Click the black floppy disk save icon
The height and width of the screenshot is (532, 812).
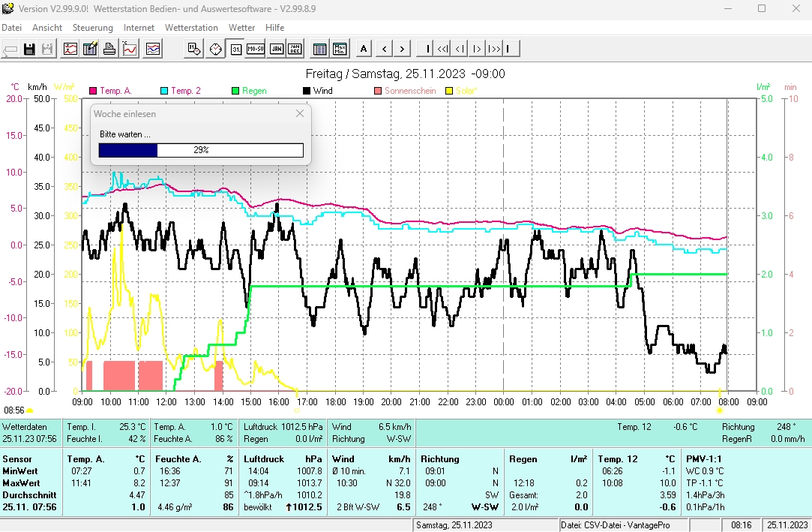[30, 50]
